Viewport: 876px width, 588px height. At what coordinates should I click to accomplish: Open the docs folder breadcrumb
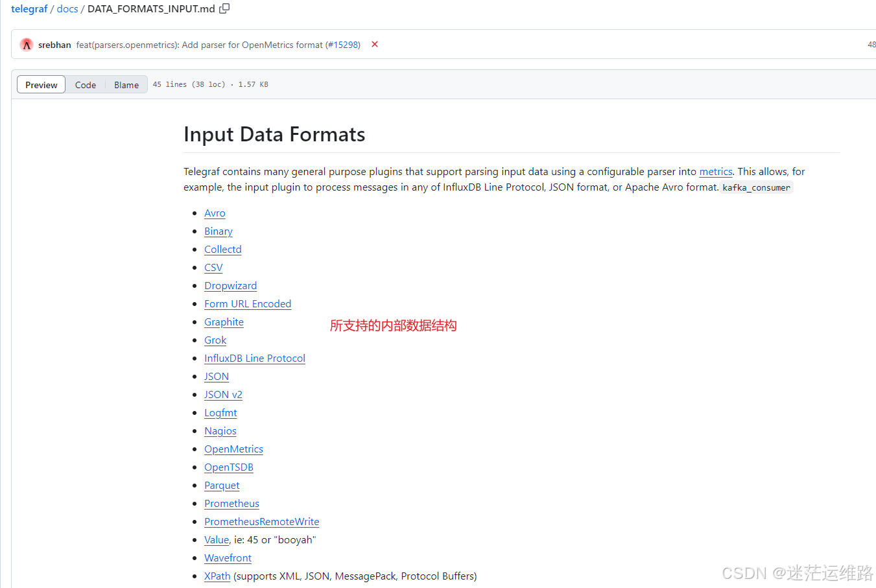click(67, 8)
